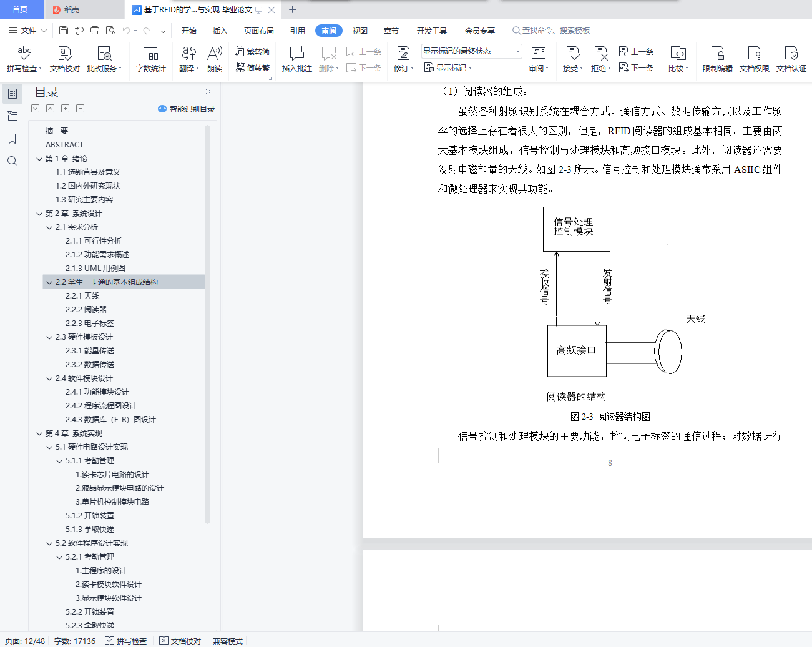Collapse the 2.4 软件模块设计 chevron
This screenshot has height=647, width=812.
(49, 378)
